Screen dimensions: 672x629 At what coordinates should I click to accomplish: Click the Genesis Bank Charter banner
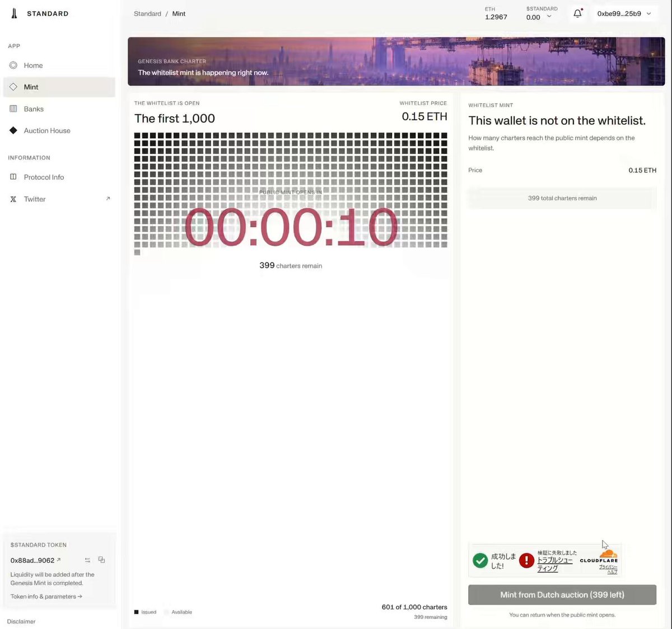pyautogui.click(x=396, y=62)
